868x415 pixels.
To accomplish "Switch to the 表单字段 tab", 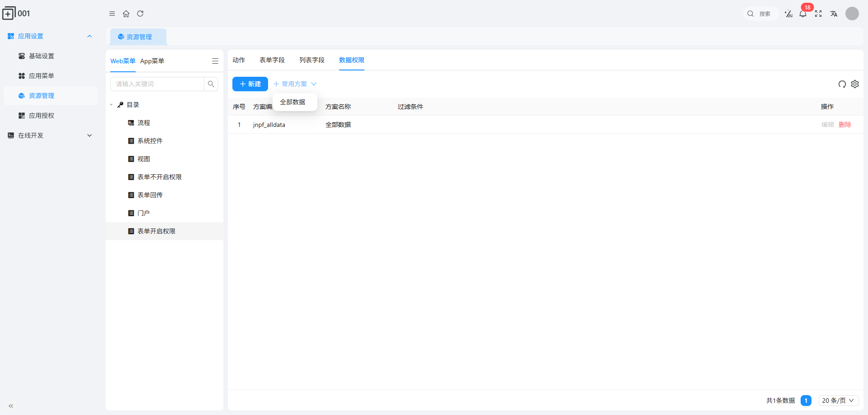I will pyautogui.click(x=272, y=60).
